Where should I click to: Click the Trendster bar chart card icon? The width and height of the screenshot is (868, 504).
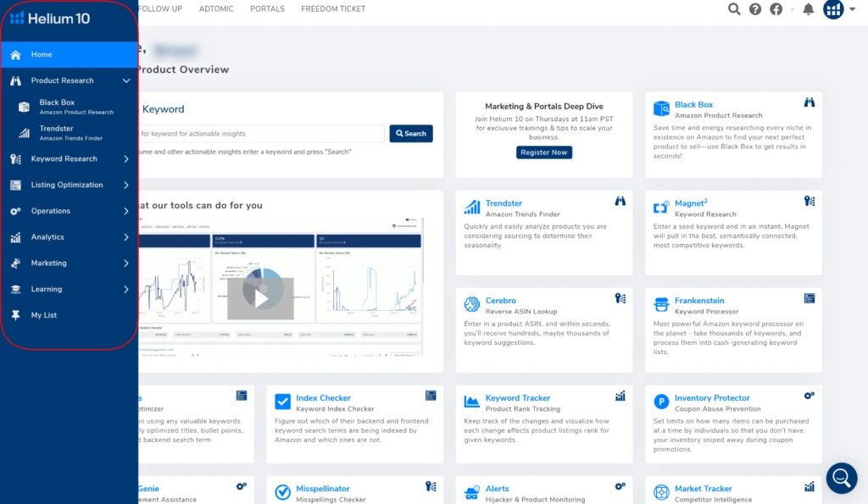click(471, 207)
